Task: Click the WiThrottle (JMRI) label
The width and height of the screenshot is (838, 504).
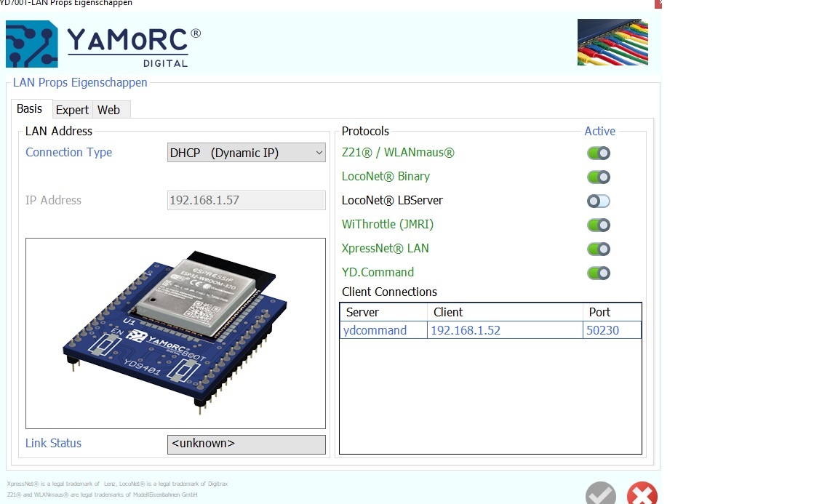Action: point(388,225)
